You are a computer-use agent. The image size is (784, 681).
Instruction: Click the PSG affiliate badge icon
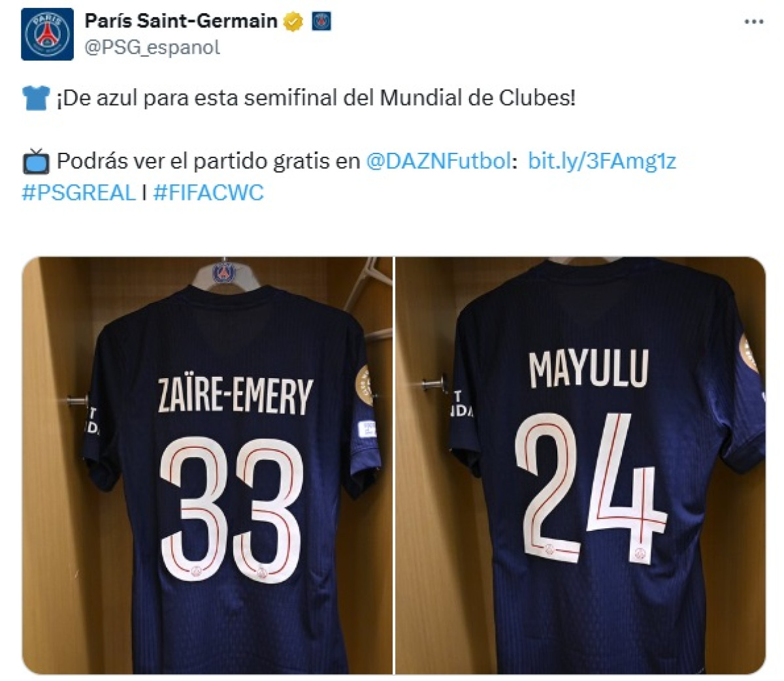click(321, 22)
